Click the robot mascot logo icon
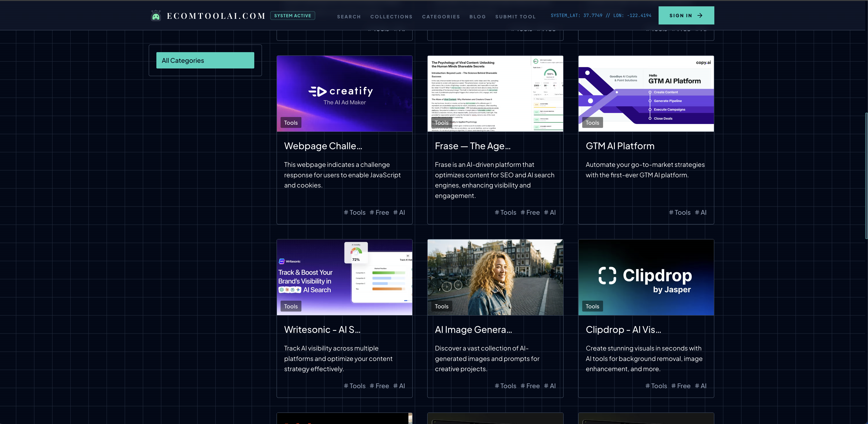This screenshot has width=868, height=424. coord(156,15)
